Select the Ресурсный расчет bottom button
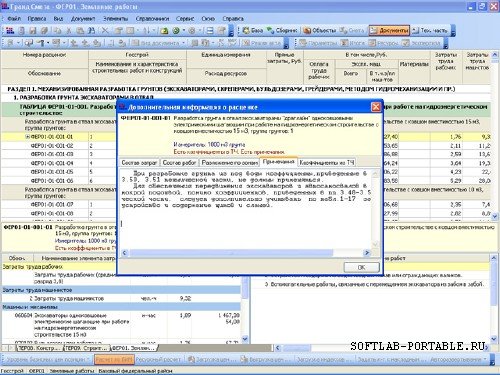This screenshot has height=375, width=500. 158,360
